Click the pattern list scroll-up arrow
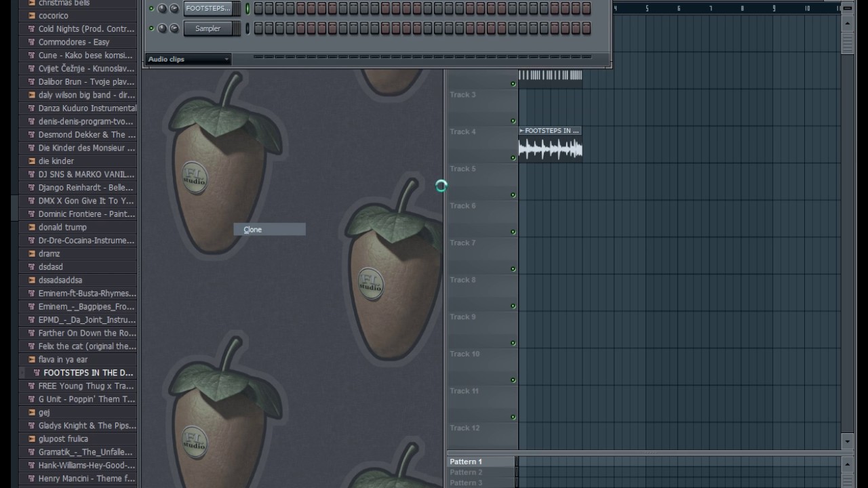The width and height of the screenshot is (868, 488). coord(847,464)
